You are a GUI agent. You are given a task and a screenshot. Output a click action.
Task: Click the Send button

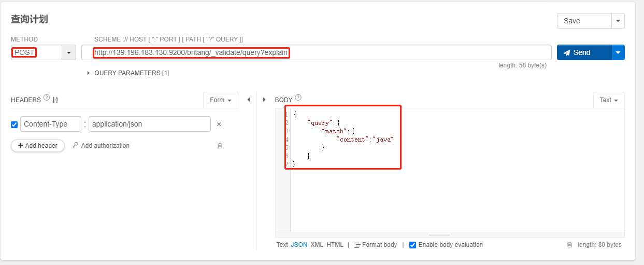[584, 52]
